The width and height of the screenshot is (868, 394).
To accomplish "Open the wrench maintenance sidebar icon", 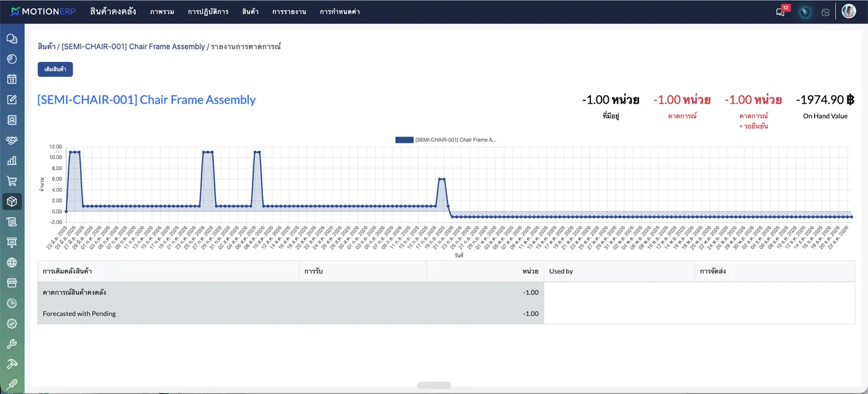I will tap(12, 344).
